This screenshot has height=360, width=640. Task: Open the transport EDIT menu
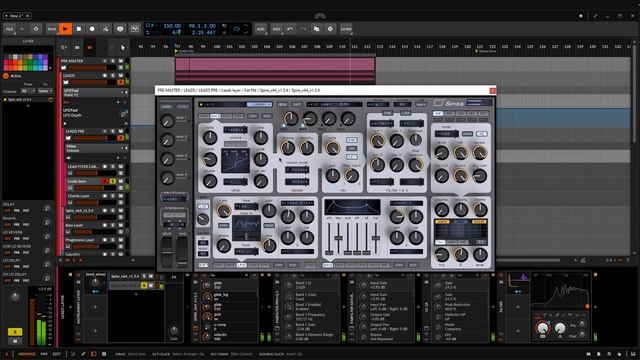[x=277, y=29]
